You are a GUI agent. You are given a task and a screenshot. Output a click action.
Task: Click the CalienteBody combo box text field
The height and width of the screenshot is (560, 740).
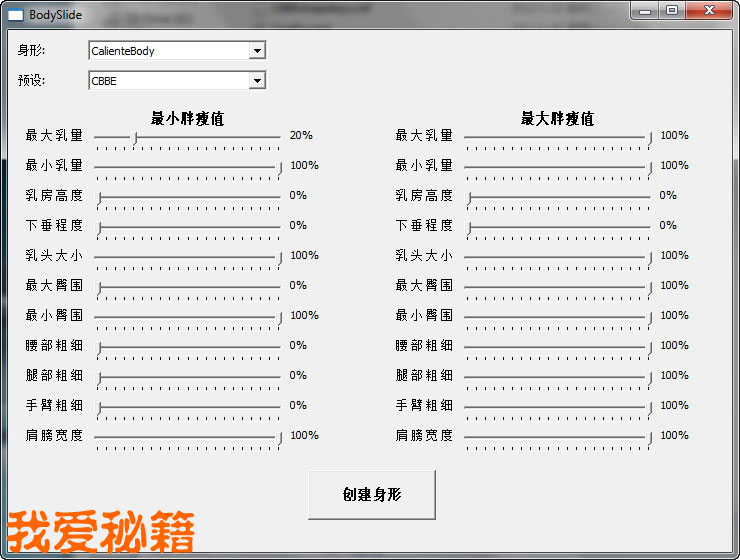[167, 51]
